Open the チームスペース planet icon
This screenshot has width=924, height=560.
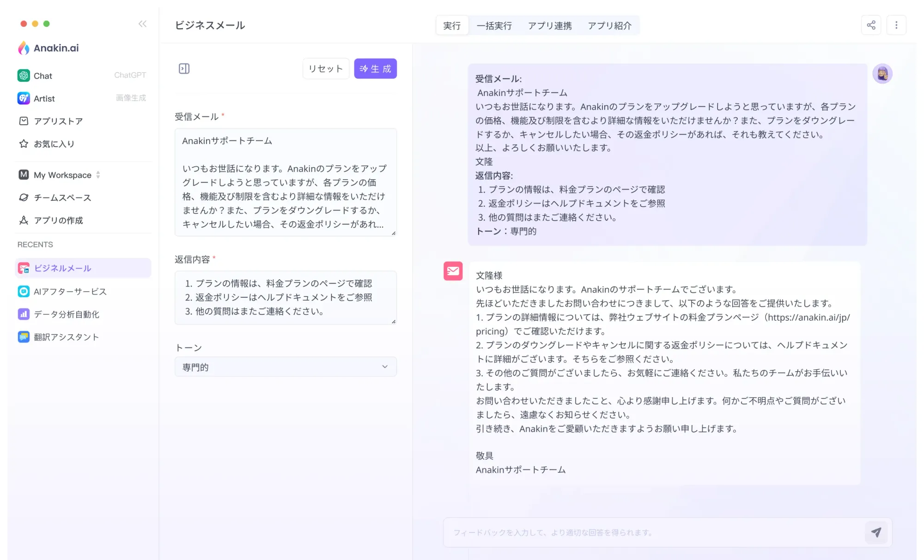[24, 197]
